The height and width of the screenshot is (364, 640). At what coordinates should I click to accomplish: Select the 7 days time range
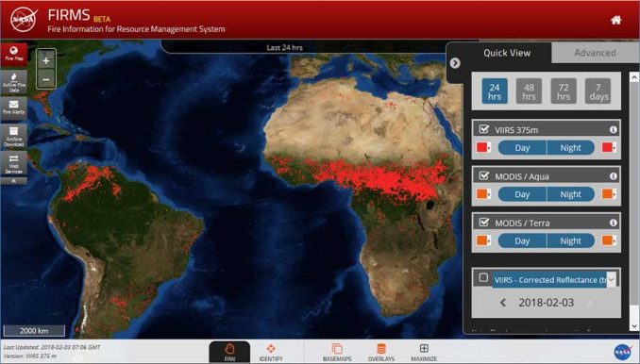coord(598,91)
